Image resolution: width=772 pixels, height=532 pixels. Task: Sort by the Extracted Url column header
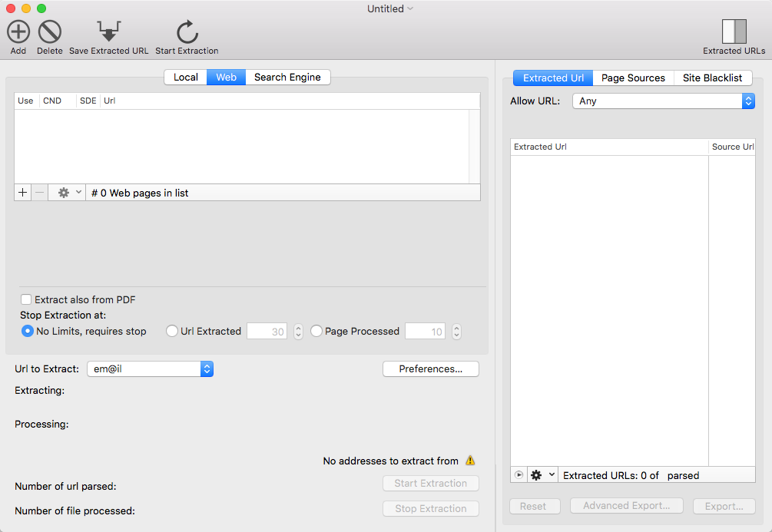point(609,147)
